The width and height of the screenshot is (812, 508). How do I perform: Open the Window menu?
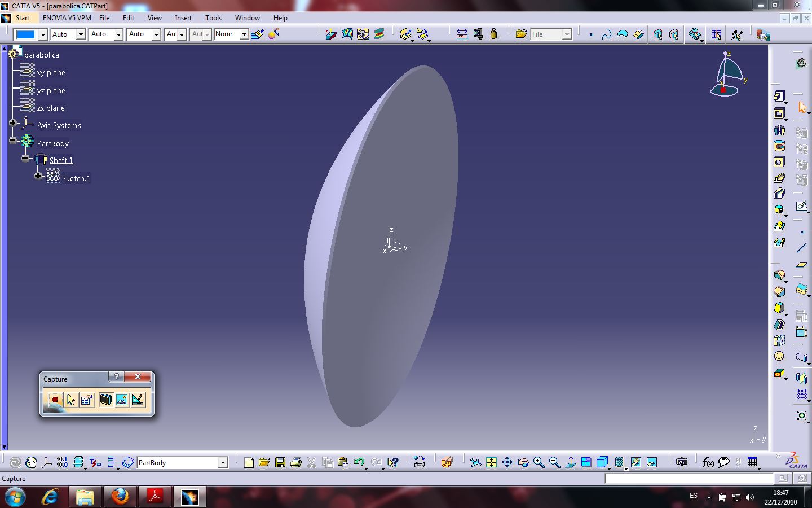coord(248,18)
